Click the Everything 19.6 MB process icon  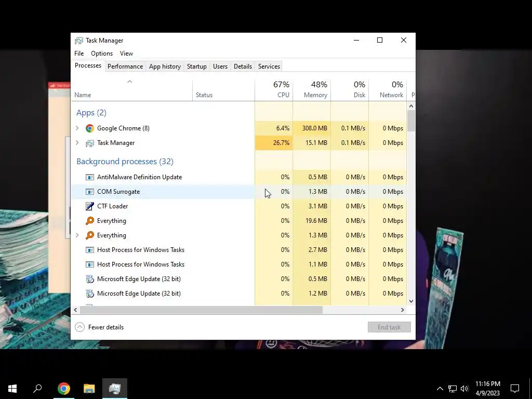[89, 221]
